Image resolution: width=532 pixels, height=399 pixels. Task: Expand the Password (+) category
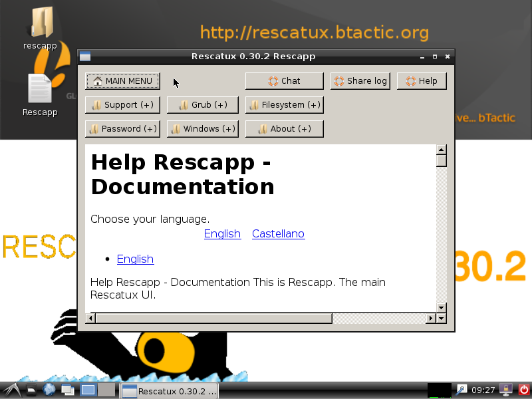[122, 129]
